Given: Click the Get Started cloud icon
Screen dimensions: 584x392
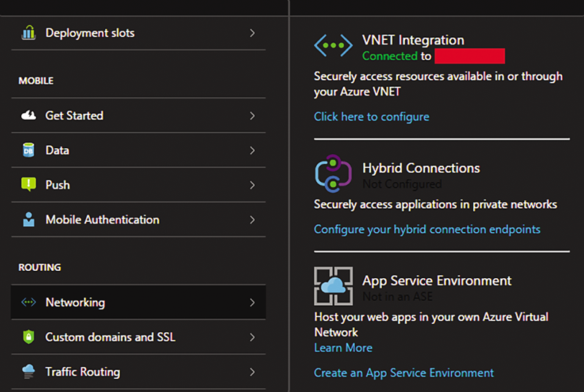Looking at the screenshot, I should pyautogui.click(x=28, y=115).
